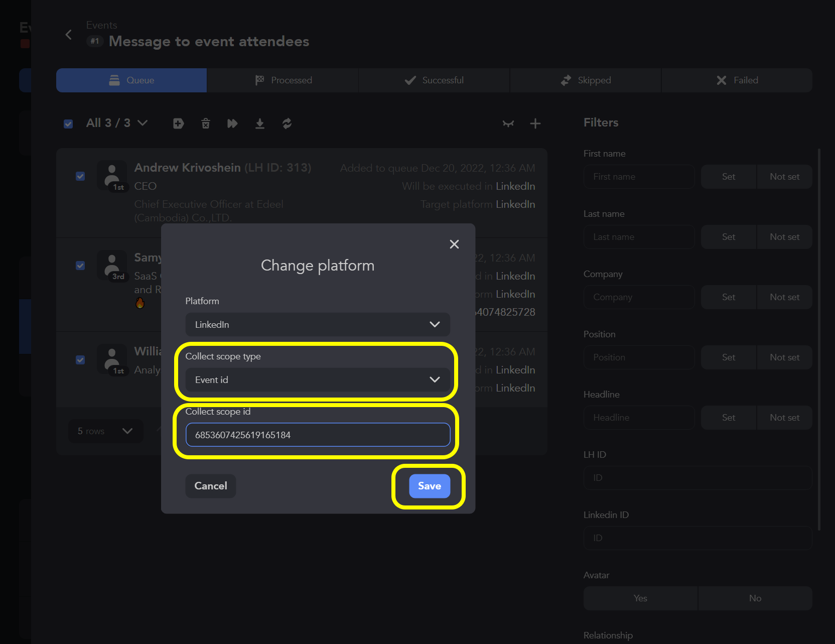Expand the All 3 / 3 selection dropdown
This screenshot has height=644, width=835.
click(117, 123)
